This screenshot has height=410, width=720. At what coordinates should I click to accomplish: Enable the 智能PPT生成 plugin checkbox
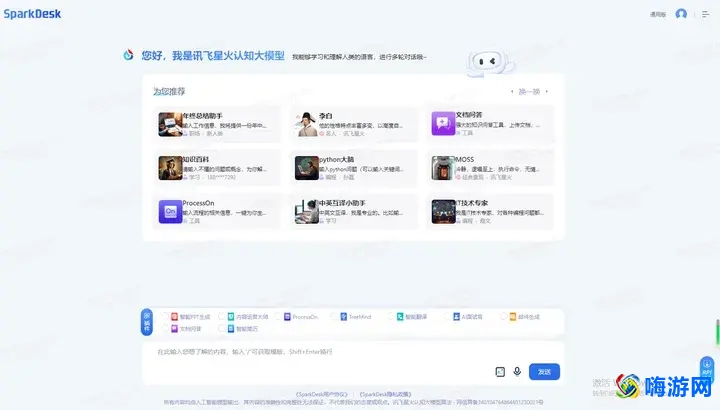[165, 316]
